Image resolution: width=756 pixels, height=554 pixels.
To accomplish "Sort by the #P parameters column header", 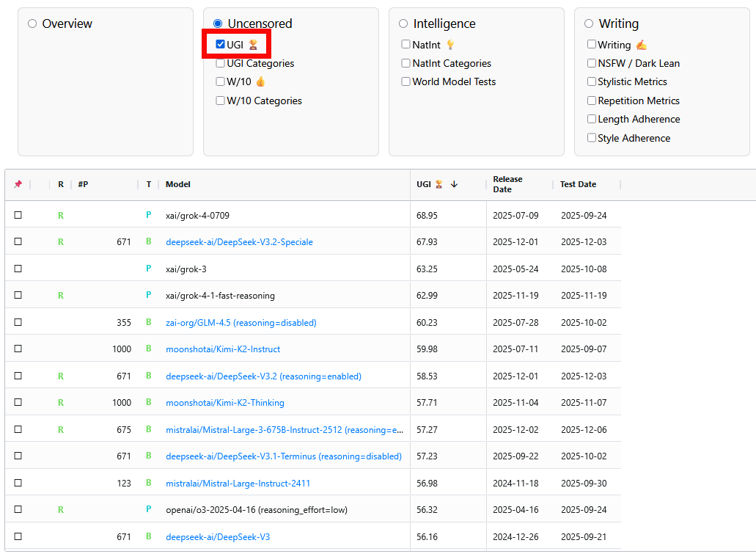I will [x=83, y=185].
